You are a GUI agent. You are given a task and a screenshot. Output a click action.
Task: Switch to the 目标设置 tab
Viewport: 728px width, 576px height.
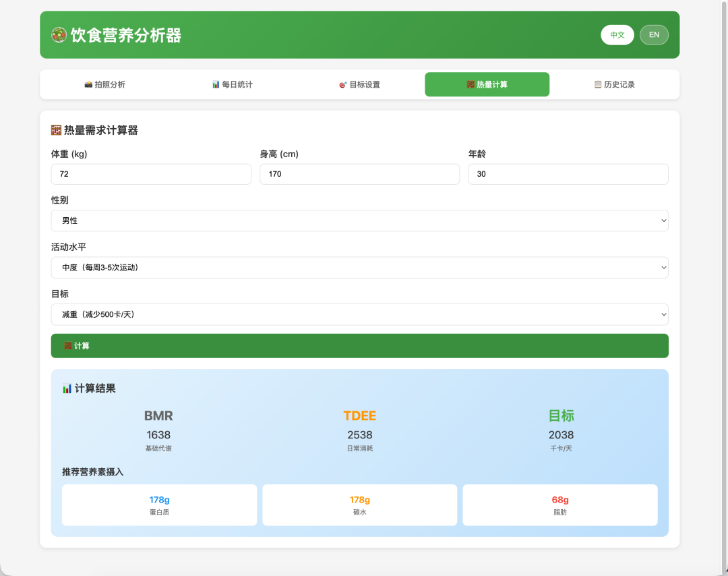(x=360, y=84)
